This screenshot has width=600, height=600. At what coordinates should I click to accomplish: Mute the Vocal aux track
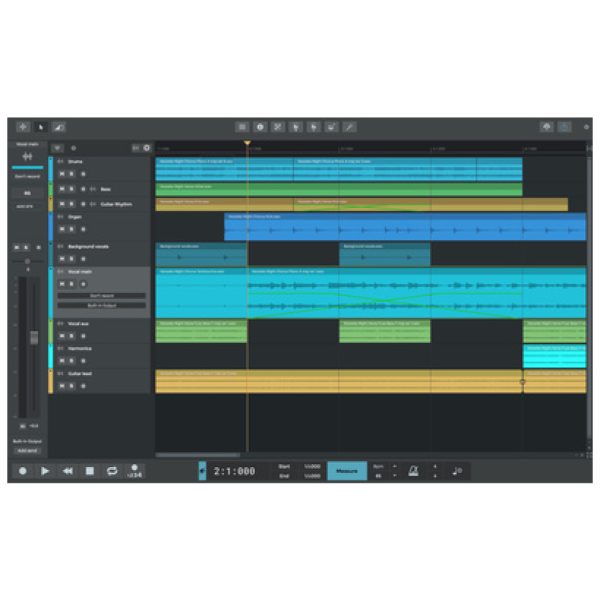(x=62, y=336)
